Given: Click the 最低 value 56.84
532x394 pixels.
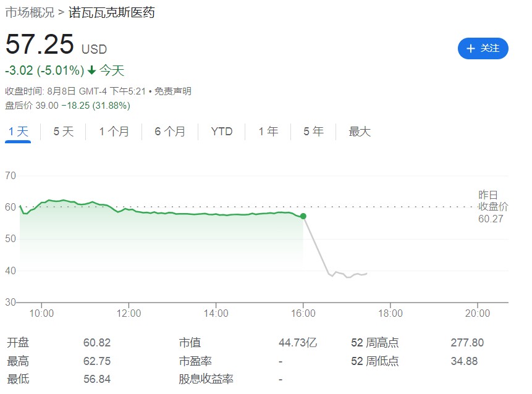Looking at the screenshot, I should click(97, 379).
